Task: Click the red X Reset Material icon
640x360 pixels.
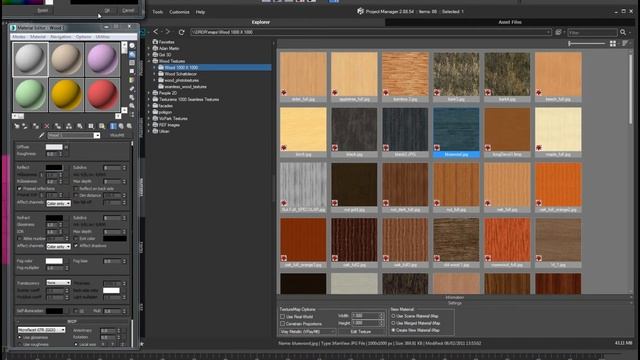Action: [x=47, y=126]
